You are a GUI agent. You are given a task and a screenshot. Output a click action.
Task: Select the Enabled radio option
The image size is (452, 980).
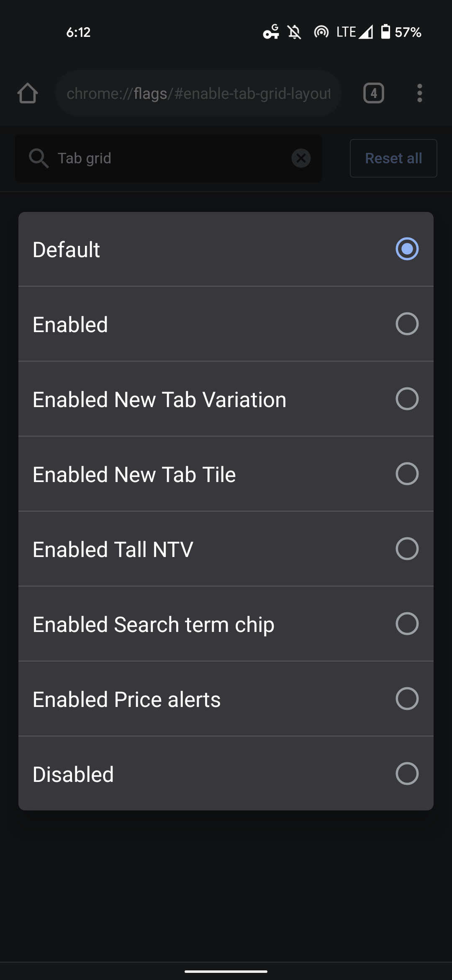[x=407, y=324]
